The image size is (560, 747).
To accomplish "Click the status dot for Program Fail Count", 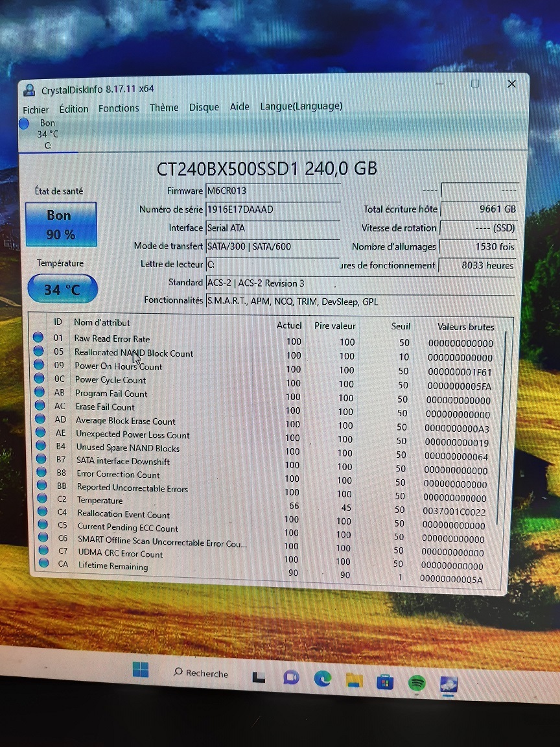I will [40, 392].
